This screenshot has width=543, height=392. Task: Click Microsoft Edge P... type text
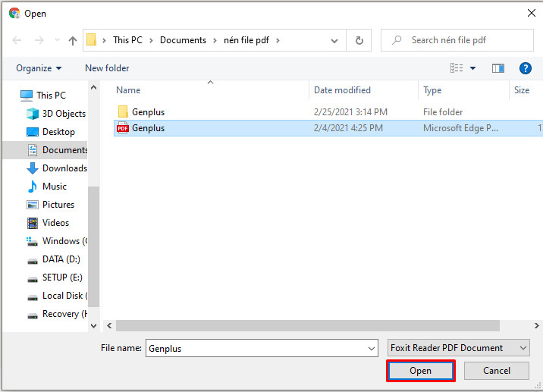pos(460,128)
